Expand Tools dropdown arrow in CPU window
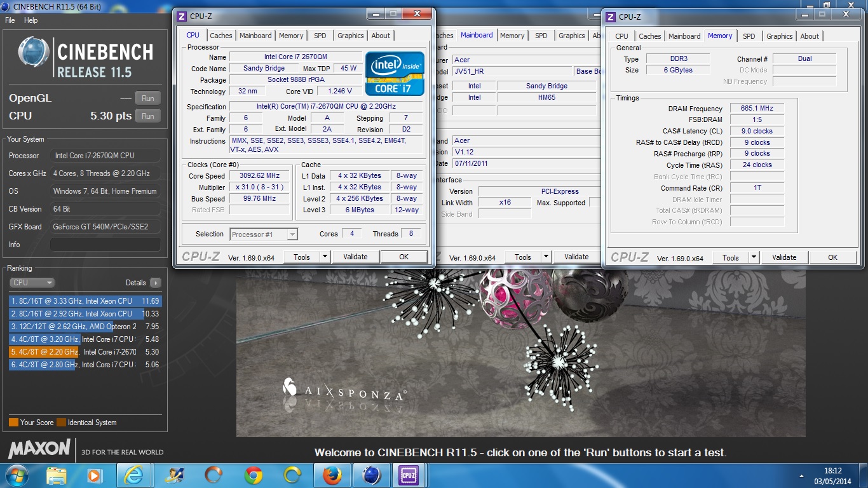 click(x=325, y=257)
